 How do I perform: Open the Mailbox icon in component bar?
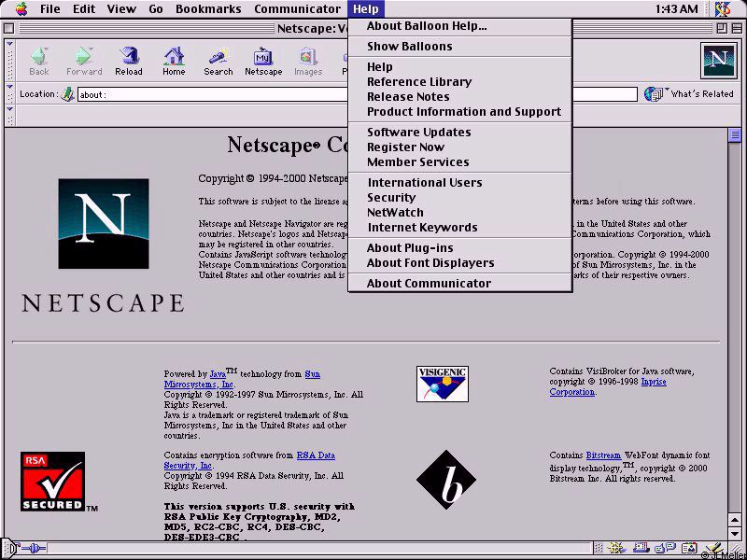coord(640,548)
